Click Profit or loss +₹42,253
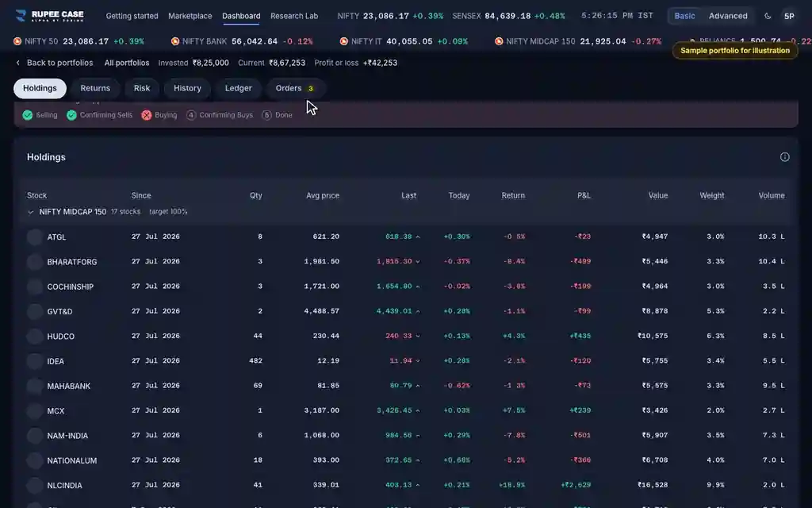The image size is (812, 508). (x=356, y=63)
